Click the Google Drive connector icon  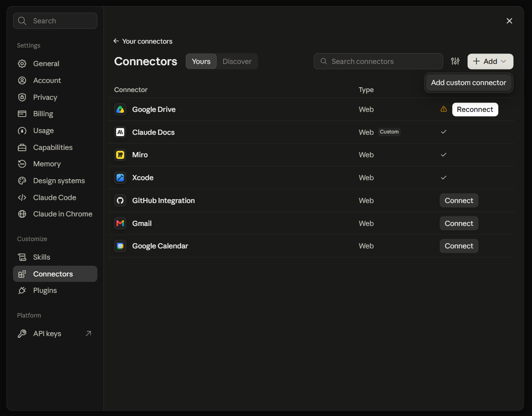120,109
